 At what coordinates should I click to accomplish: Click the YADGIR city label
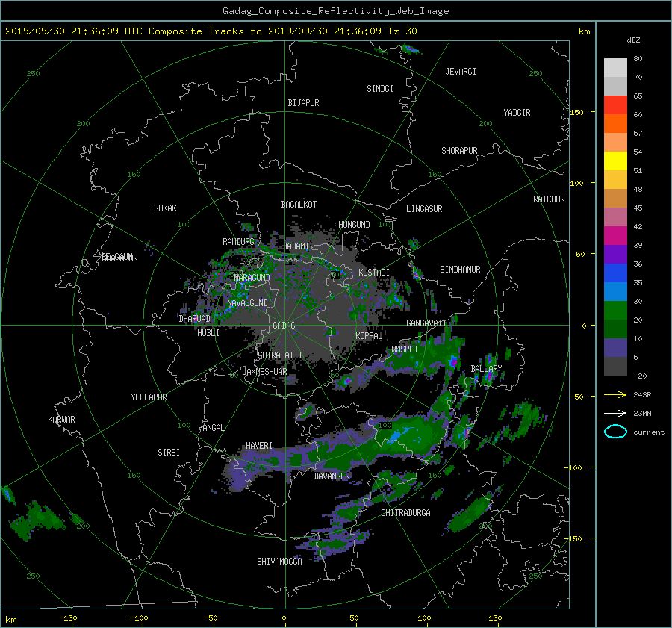pyautogui.click(x=517, y=113)
